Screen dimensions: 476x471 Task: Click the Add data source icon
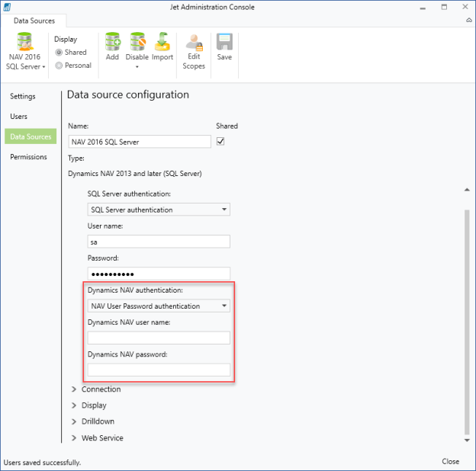pos(112,41)
